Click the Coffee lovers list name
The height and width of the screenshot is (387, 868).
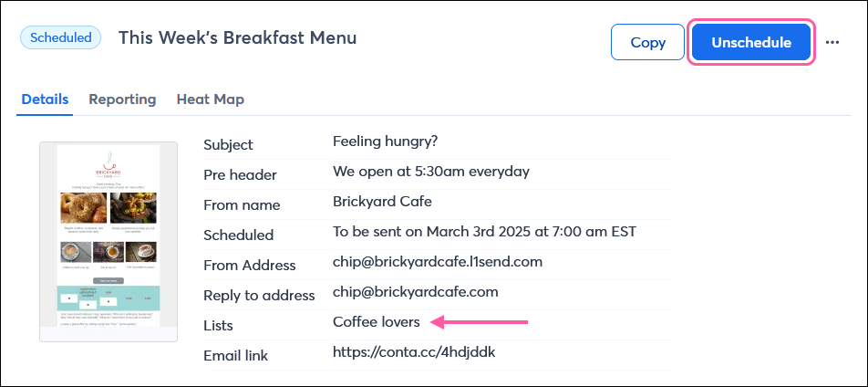pos(377,321)
